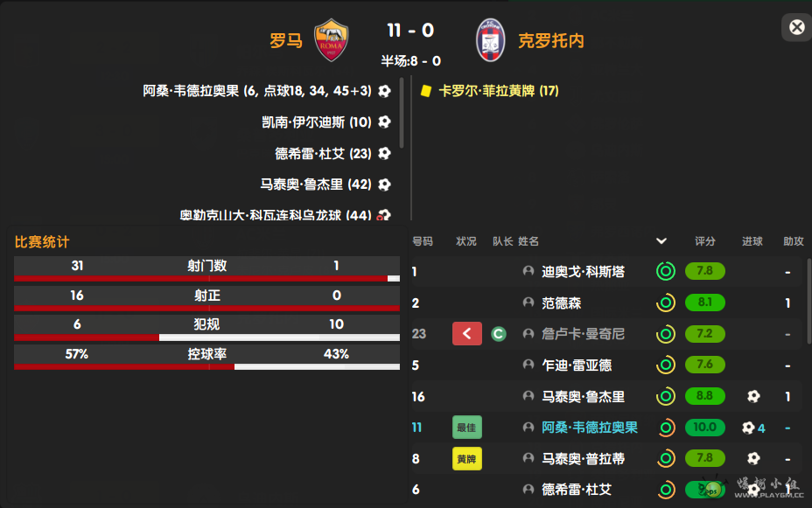Open player 阿桑·韦德拉奥果 from the list
The height and width of the screenshot is (508, 812).
[590, 428]
